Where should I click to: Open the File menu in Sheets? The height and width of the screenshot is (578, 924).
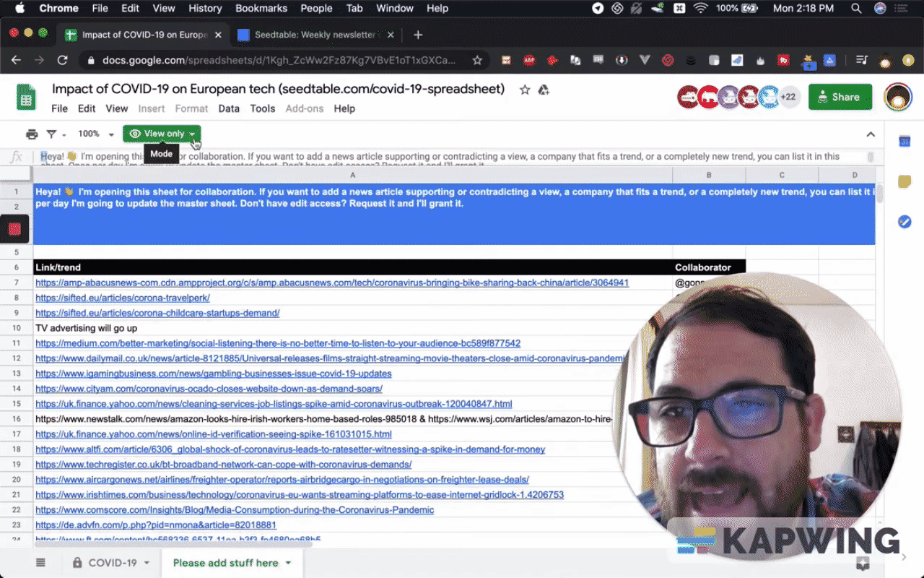(59, 108)
